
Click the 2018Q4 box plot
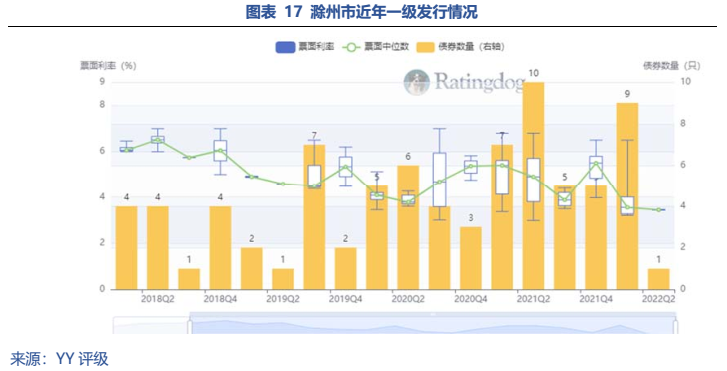click(x=220, y=151)
